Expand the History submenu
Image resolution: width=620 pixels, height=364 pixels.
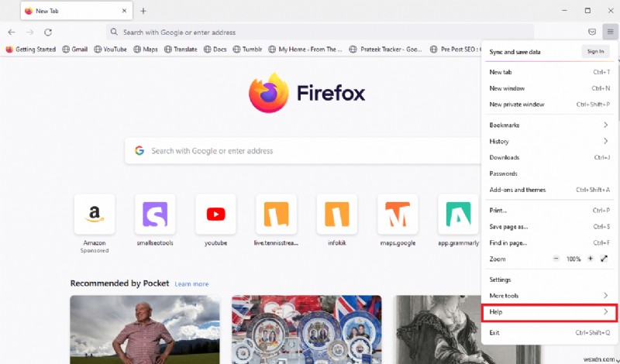point(549,141)
